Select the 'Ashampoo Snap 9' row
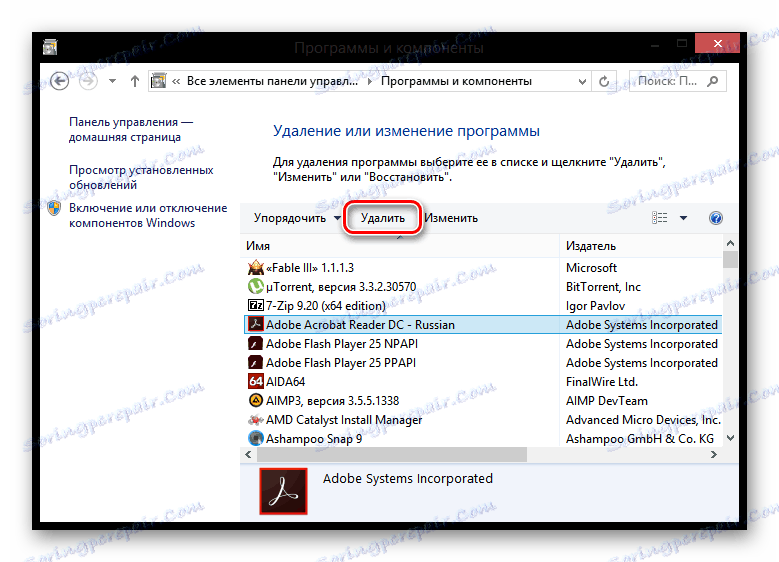The height and width of the screenshot is (562, 779). 483,439
